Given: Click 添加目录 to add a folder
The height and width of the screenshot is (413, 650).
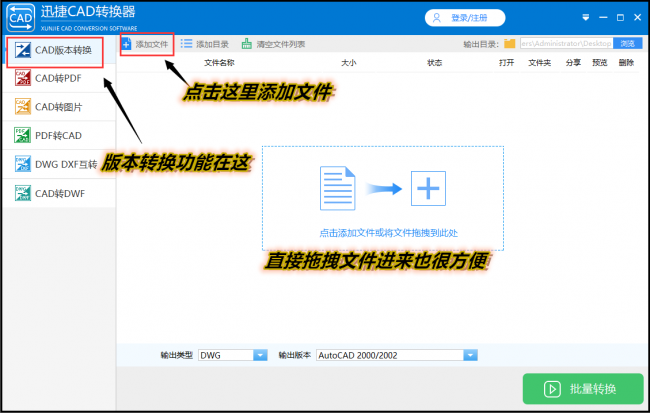Looking at the screenshot, I should [205, 44].
